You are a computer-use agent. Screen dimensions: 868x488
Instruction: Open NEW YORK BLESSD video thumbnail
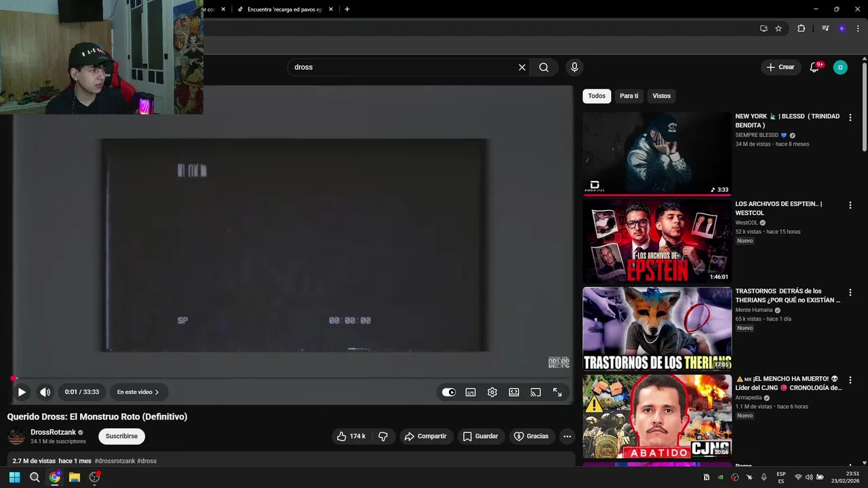point(657,154)
